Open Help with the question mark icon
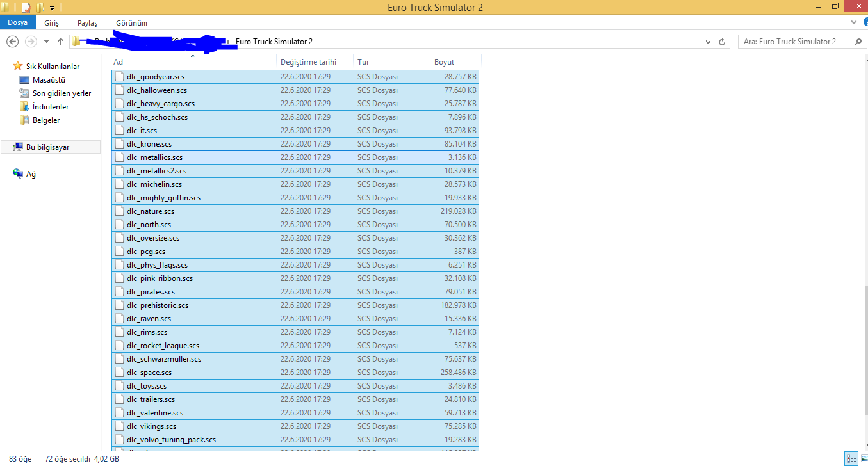The width and height of the screenshot is (868, 466). (864, 22)
